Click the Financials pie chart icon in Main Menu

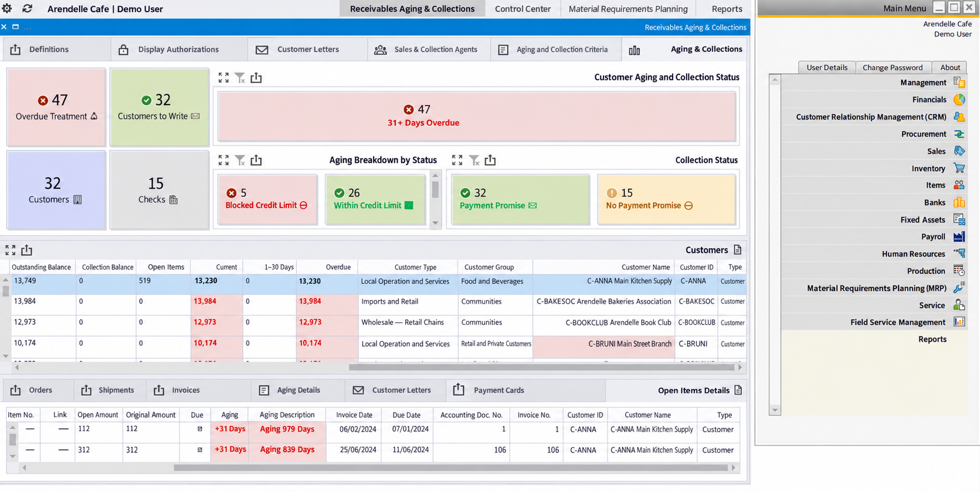pyautogui.click(x=959, y=100)
